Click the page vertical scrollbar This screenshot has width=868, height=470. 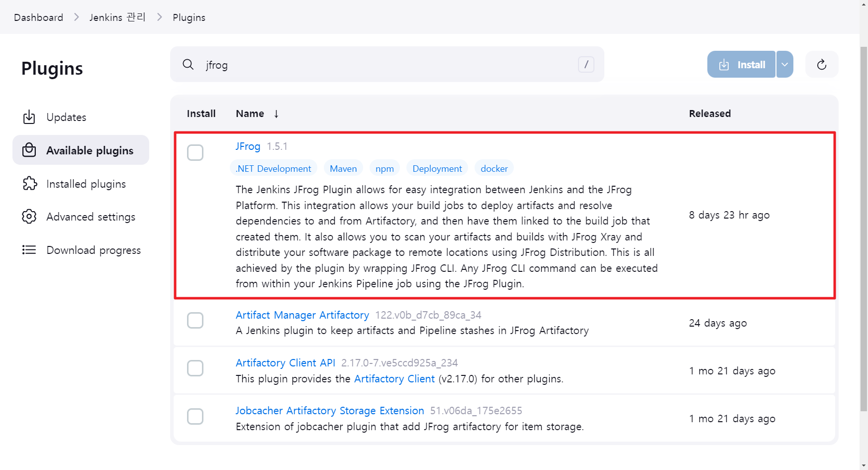point(864,229)
